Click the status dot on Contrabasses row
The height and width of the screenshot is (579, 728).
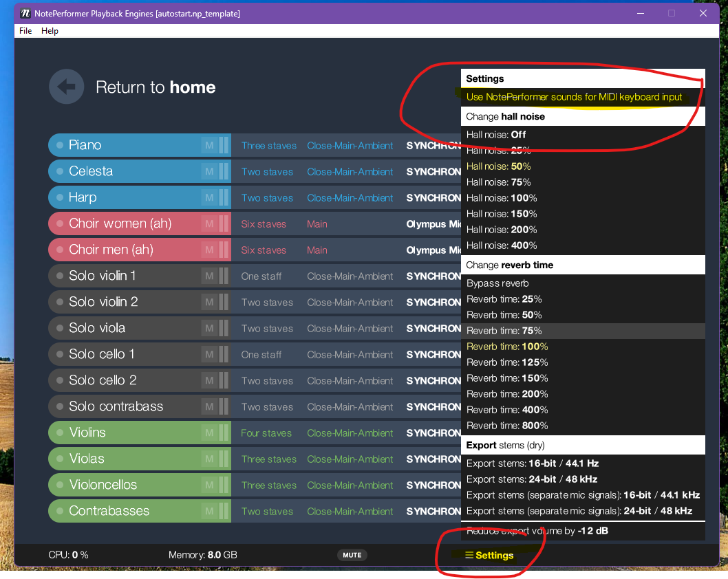click(60, 511)
